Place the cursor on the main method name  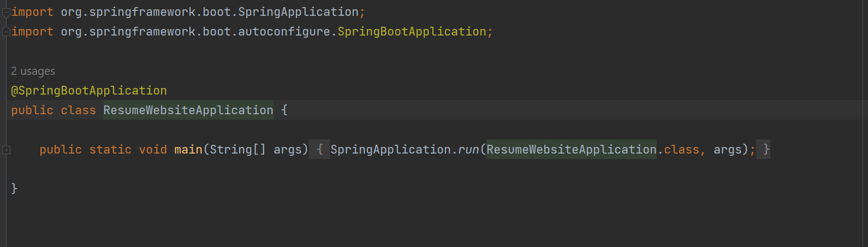188,150
